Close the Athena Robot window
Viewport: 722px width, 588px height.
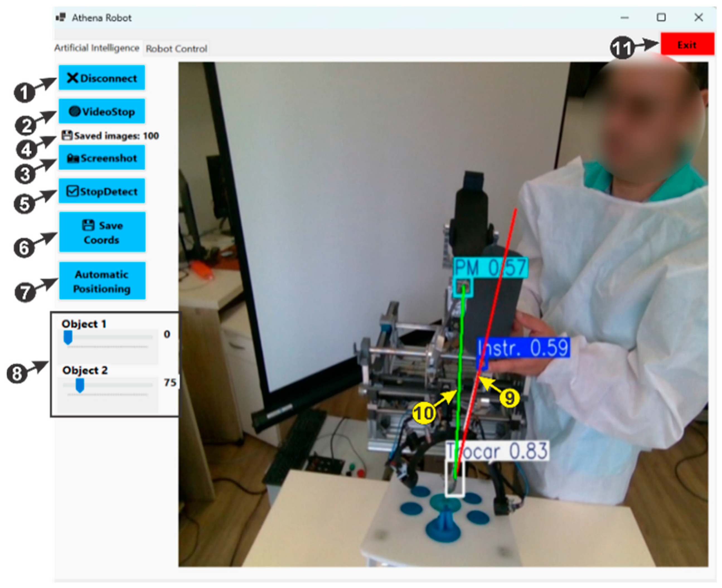tap(699, 17)
